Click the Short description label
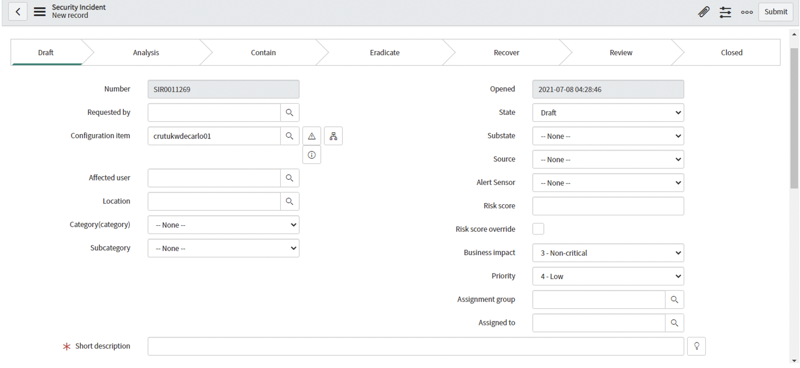 point(103,346)
